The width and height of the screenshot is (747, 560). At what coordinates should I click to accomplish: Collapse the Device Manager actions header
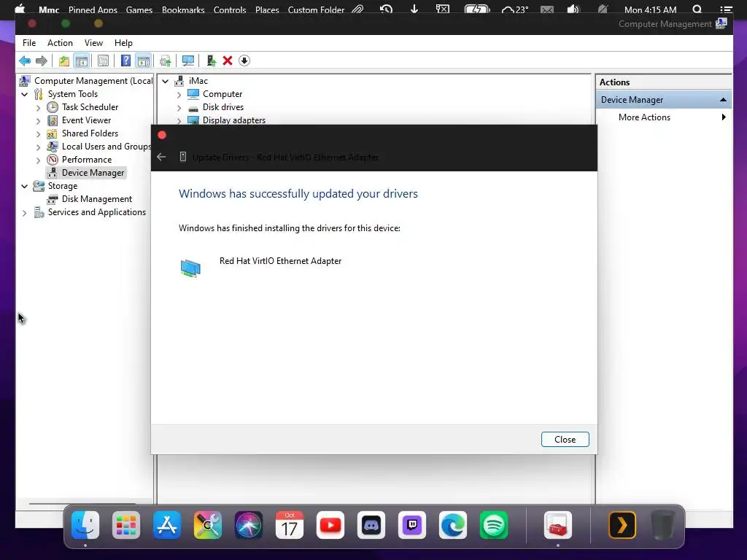723,99
